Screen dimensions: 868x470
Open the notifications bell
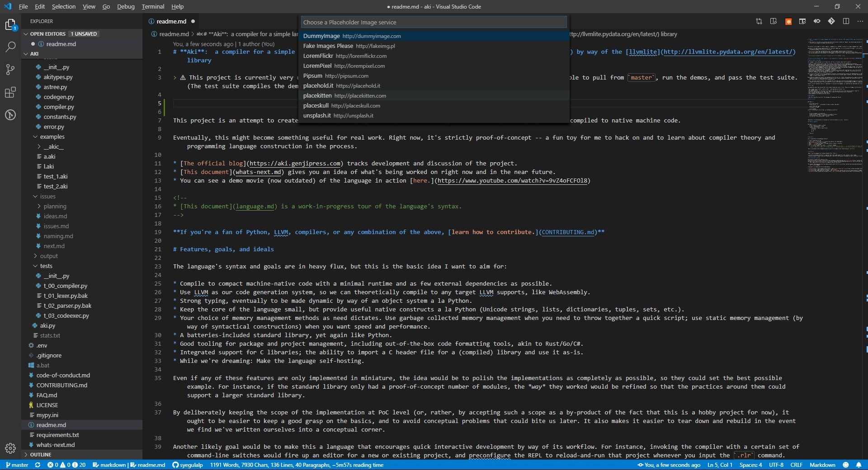(859, 465)
